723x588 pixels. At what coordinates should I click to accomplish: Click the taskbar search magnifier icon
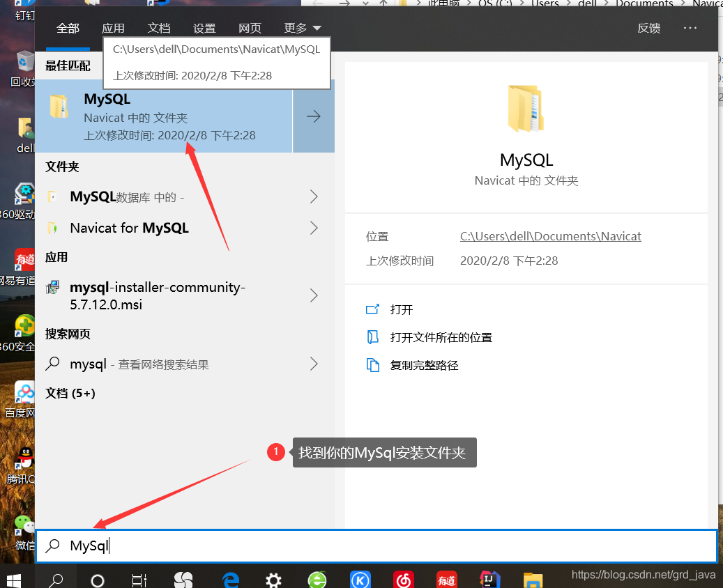pyautogui.click(x=56, y=580)
